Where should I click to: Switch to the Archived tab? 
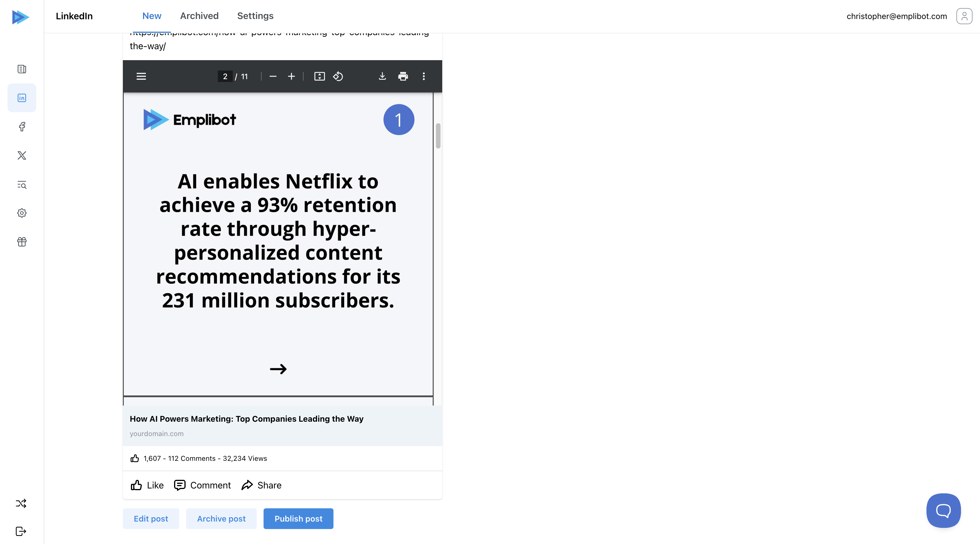click(x=199, y=16)
